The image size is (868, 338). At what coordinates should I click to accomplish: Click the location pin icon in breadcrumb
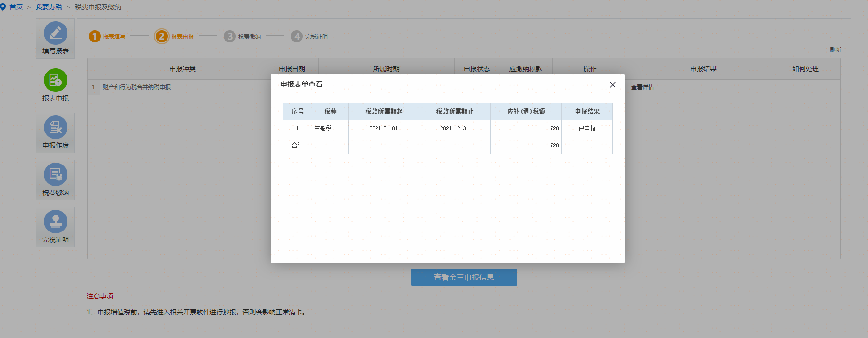coord(3,7)
